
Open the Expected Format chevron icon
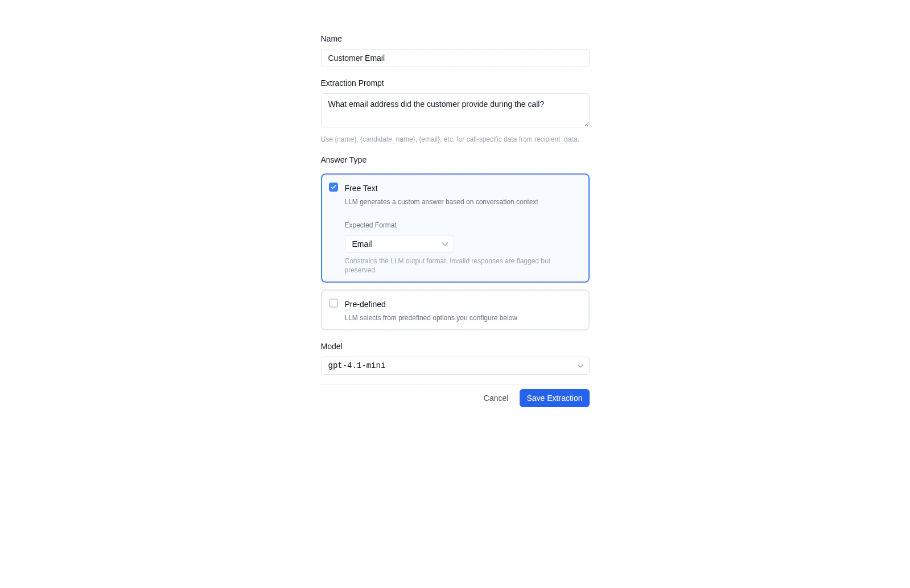pos(444,244)
